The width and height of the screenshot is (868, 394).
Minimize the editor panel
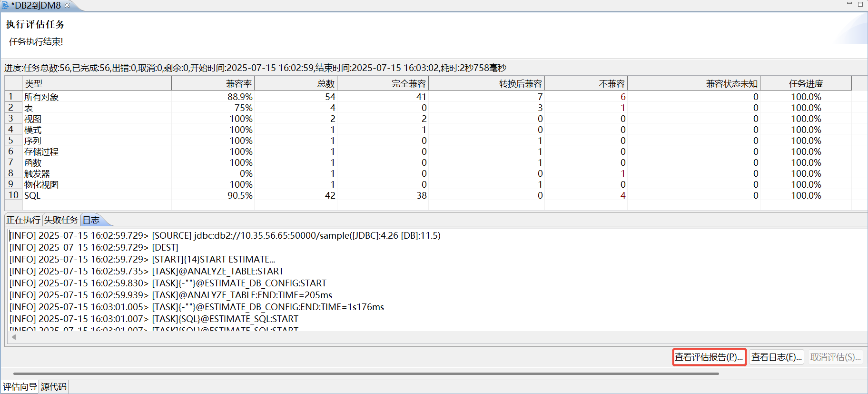coord(849,4)
